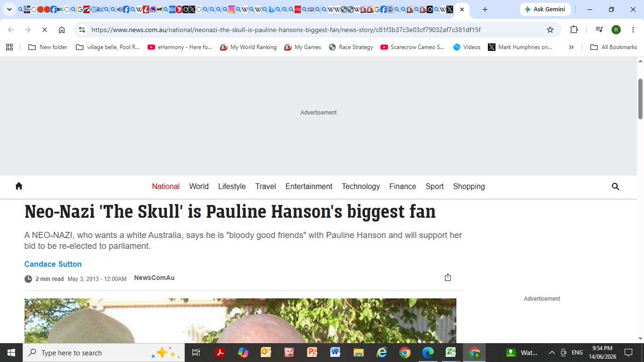Open the site search magnifier
This screenshot has height=362, width=644.
click(x=616, y=187)
